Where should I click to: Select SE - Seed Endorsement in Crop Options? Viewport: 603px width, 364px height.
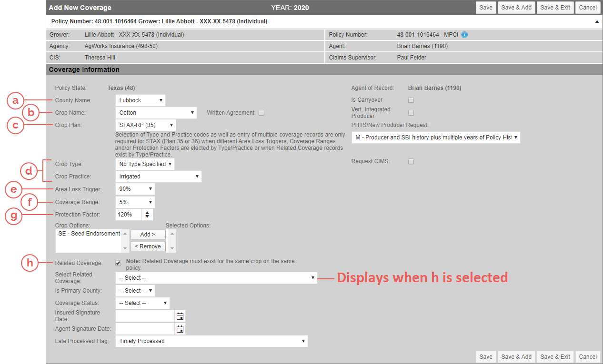pos(89,234)
